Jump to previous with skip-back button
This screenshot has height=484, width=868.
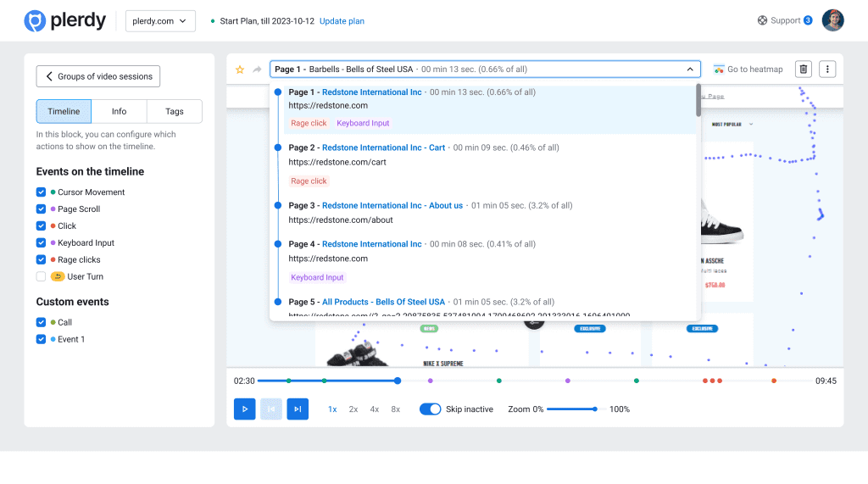pyautogui.click(x=271, y=409)
